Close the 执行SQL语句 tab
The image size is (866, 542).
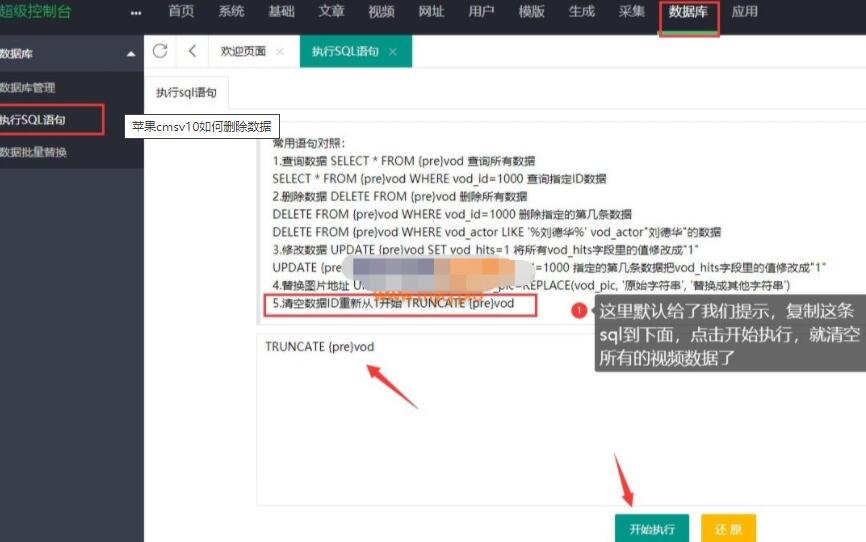click(x=393, y=51)
